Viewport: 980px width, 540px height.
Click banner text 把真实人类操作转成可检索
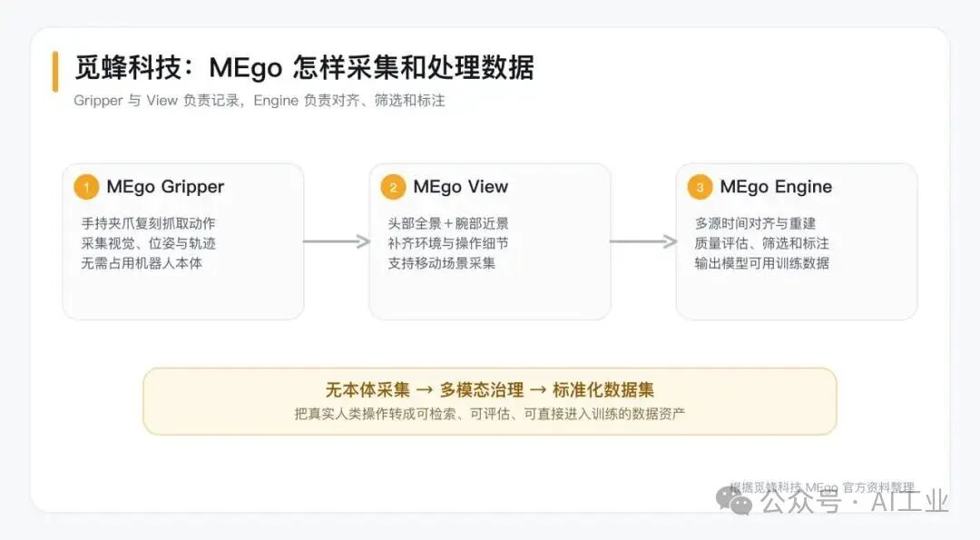point(489,414)
